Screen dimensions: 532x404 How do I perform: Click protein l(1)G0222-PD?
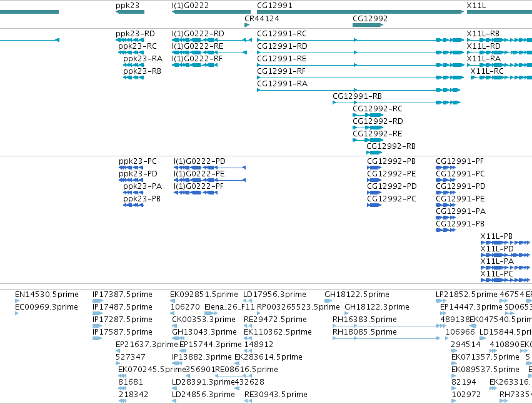[199, 161]
